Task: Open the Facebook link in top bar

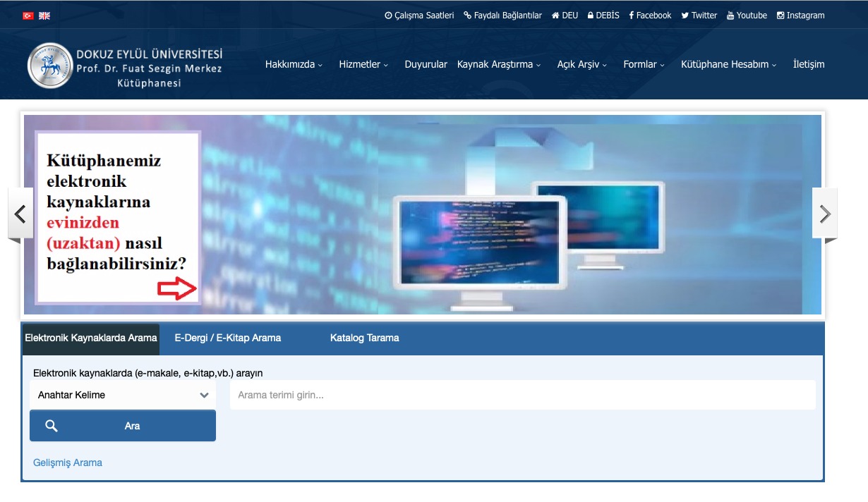Action: tap(650, 16)
